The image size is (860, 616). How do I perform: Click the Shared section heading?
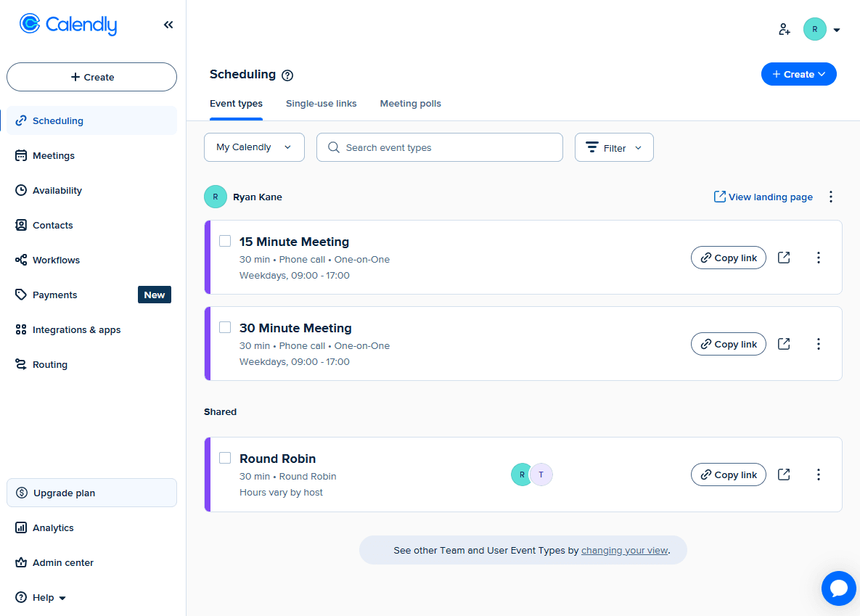[220, 412]
